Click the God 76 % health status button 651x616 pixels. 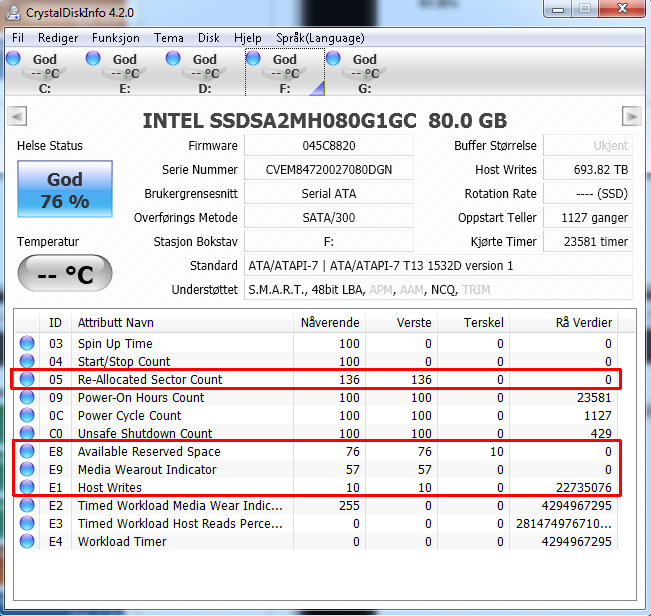[x=65, y=189]
